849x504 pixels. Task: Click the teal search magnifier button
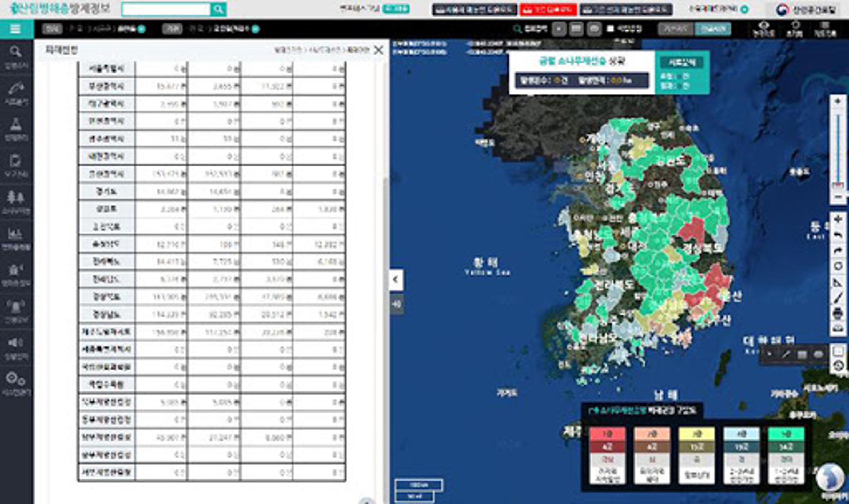(x=218, y=9)
